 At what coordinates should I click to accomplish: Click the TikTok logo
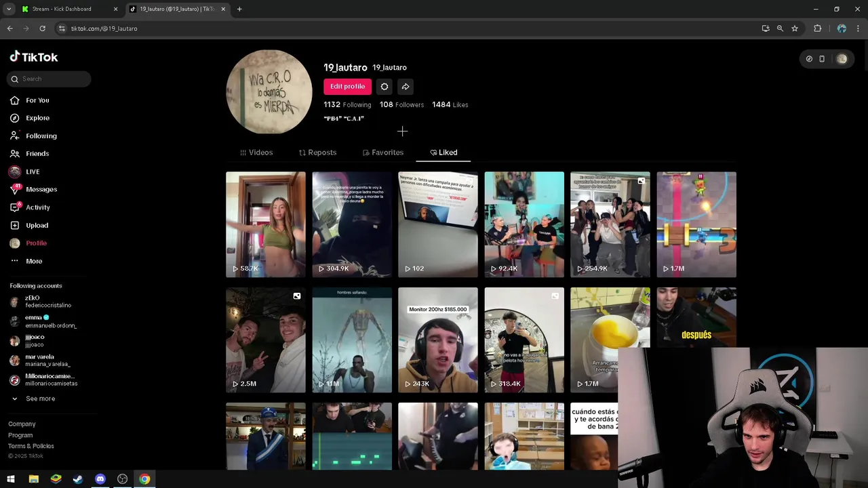pyautogui.click(x=34, y=57)
